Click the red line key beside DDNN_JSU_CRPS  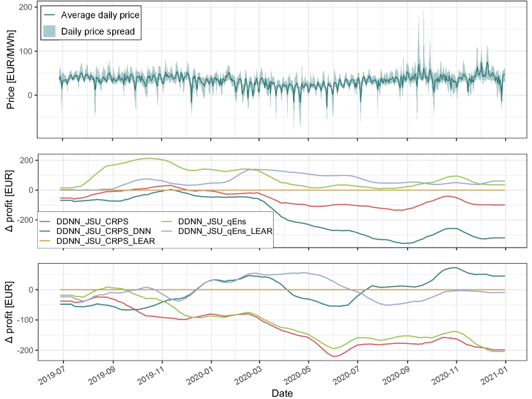(45, 222)
